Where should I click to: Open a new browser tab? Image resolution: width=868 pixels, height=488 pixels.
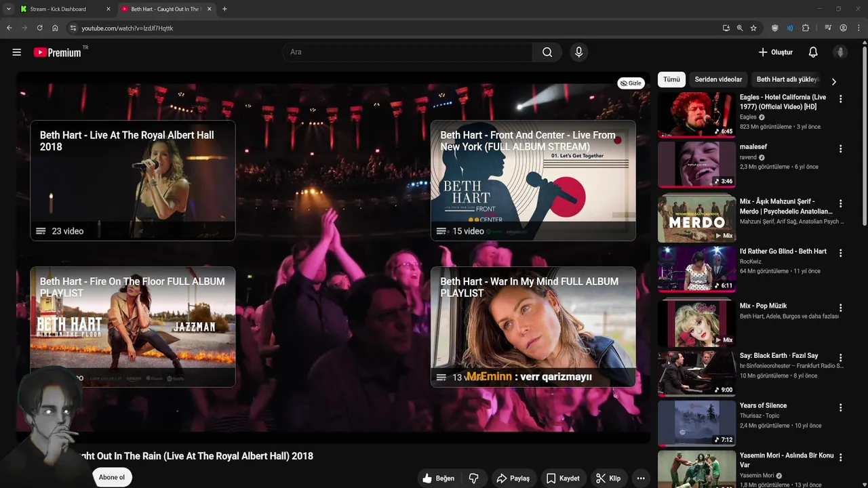[x=224, y=9]
